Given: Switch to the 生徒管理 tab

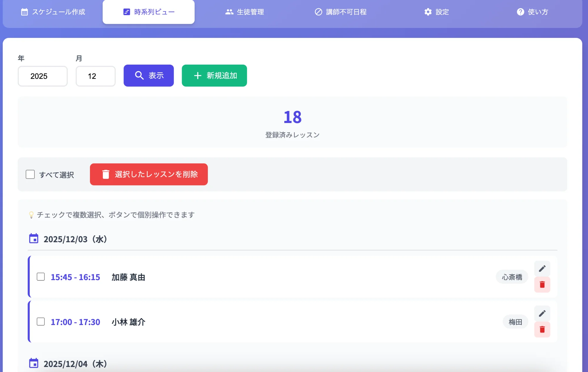Looking at the screenshot, I should [x=245, y=12].
